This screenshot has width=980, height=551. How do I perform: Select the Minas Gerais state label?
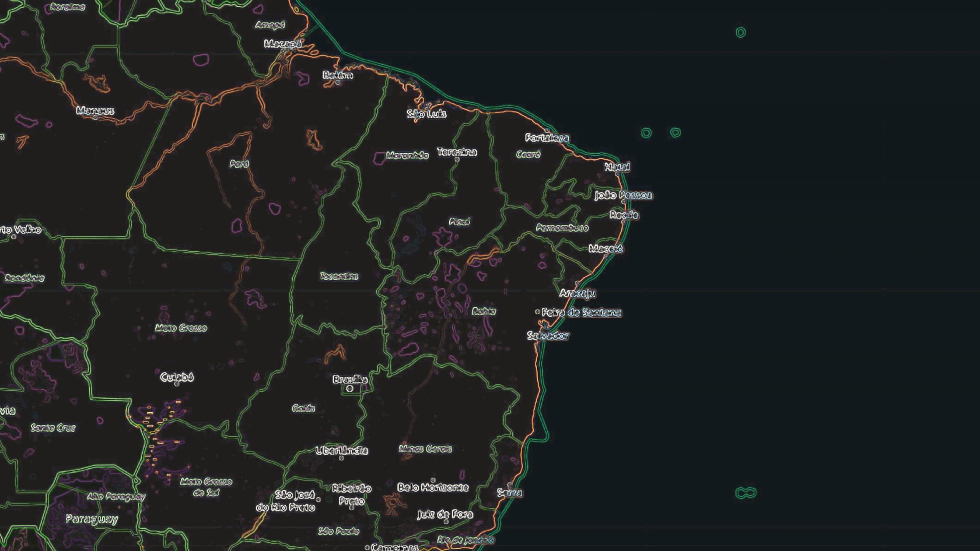[x=425, y=449]
